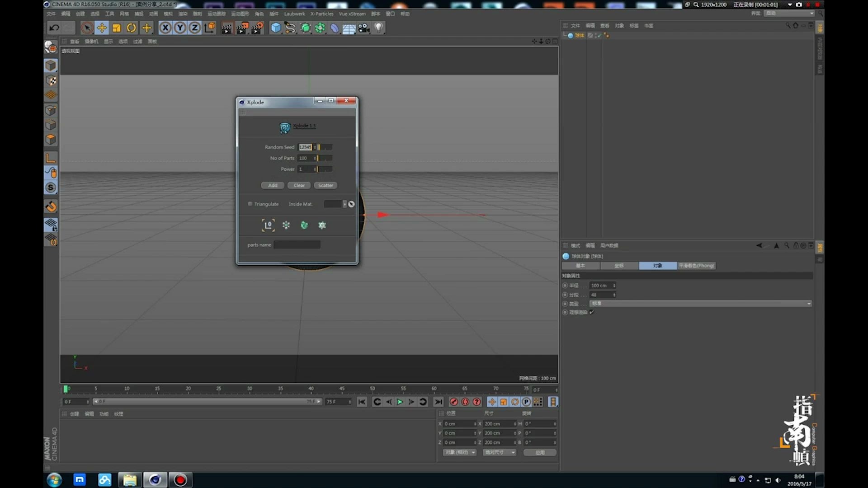Open the spline pen tool icon

[x=290, y=28]
